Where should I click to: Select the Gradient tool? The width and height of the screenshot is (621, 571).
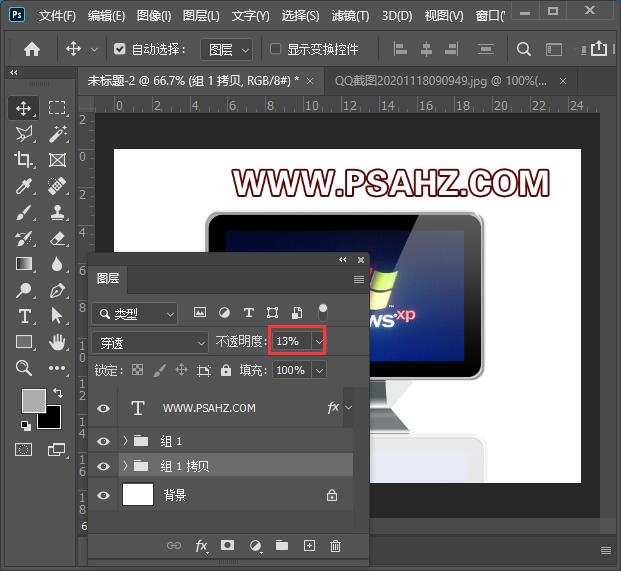pyautogui.click(x=24, y=264)
